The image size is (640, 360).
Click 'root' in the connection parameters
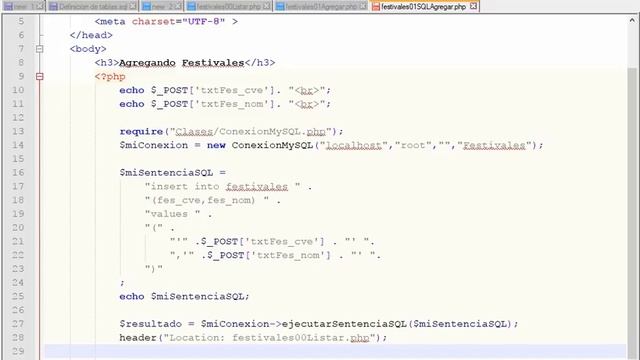(x=413, y=145)
